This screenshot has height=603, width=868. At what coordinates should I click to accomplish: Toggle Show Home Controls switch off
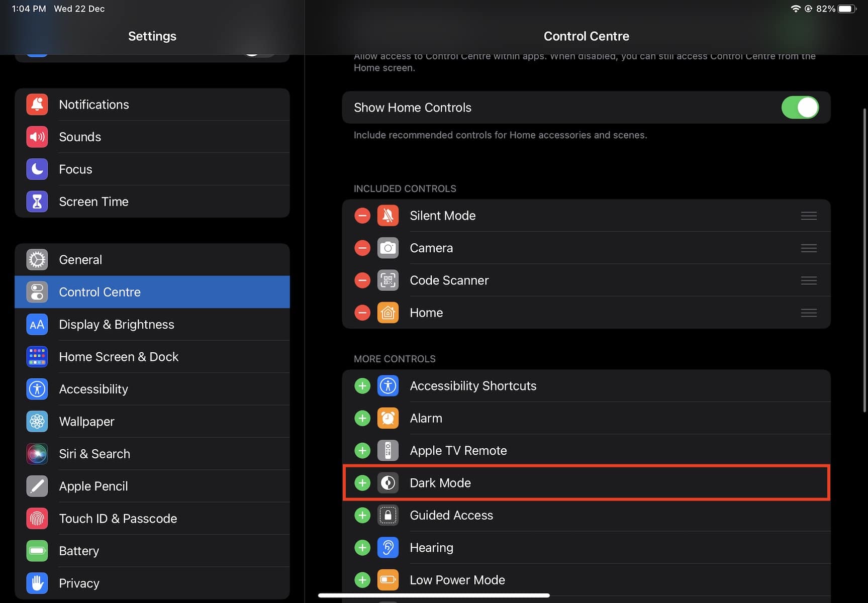tap(799, 108)
